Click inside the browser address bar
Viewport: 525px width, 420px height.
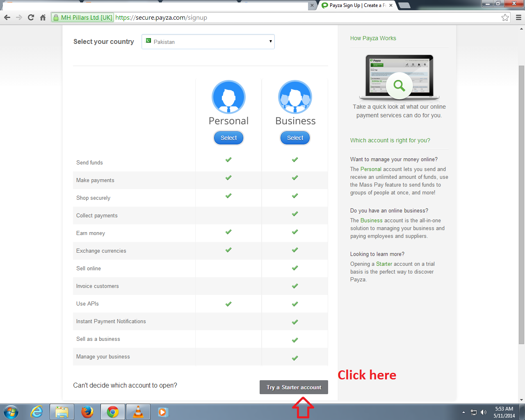[x=246, y=18]
